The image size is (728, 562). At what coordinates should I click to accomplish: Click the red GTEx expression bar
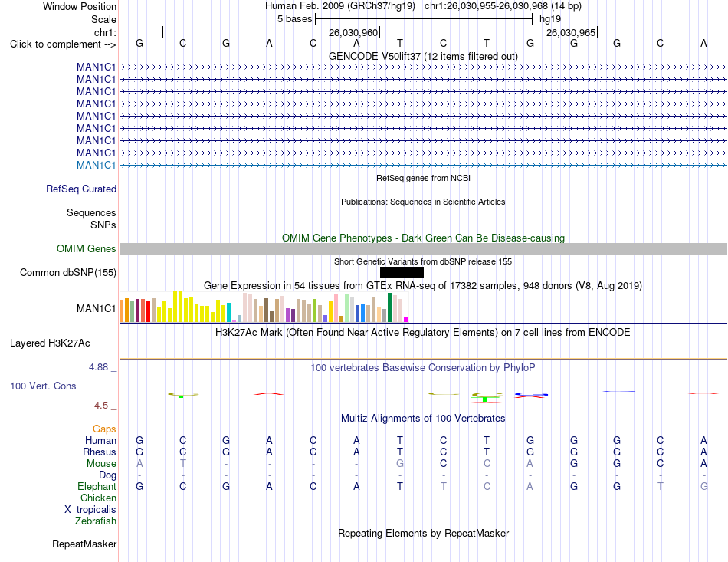coord(148,311)
